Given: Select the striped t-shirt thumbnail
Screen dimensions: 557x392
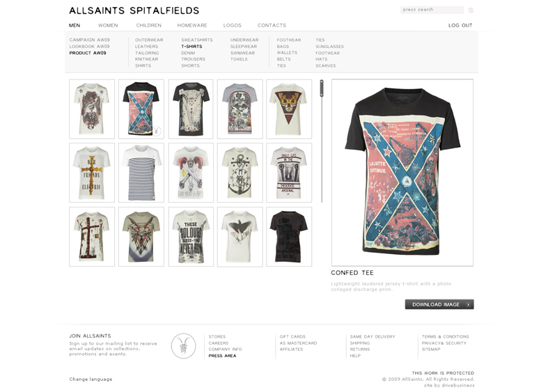Looking at the screenshot, I should click(141, 173).
